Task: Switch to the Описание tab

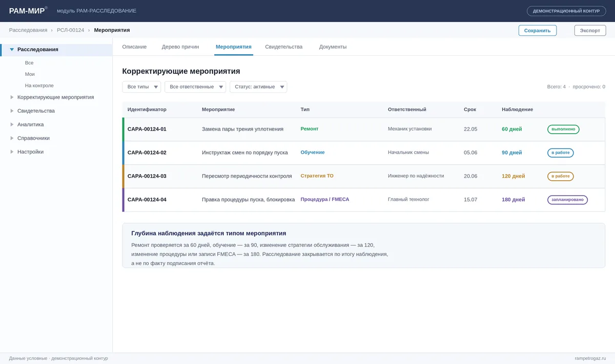Action: click(x=134, y=47)
